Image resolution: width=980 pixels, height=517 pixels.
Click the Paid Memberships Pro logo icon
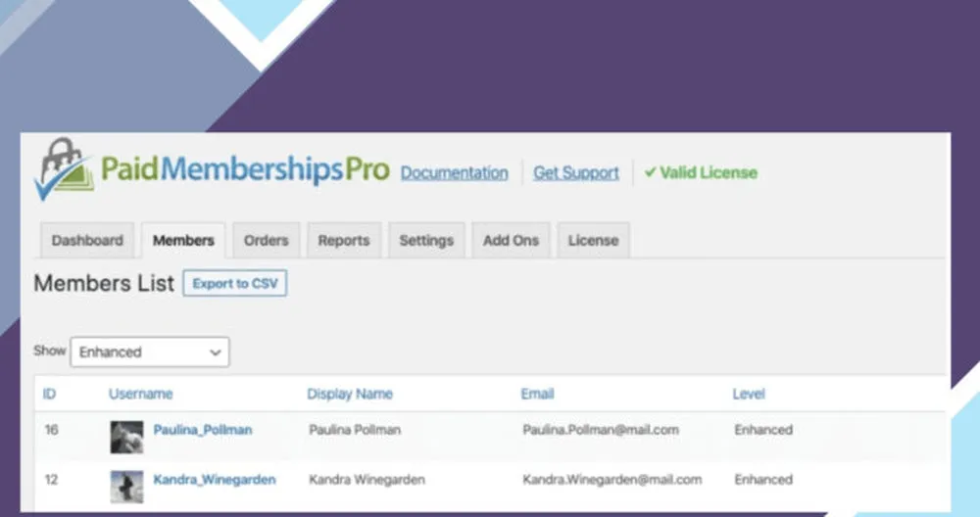65,168
